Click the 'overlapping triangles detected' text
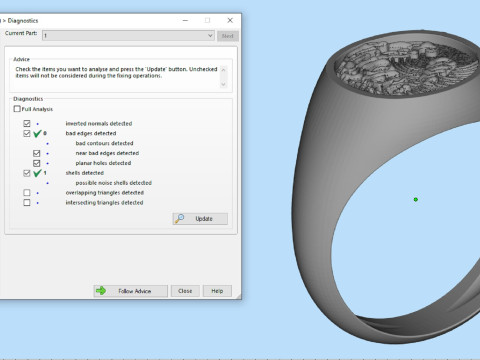The image size is (480, 360). coord(105,193)
